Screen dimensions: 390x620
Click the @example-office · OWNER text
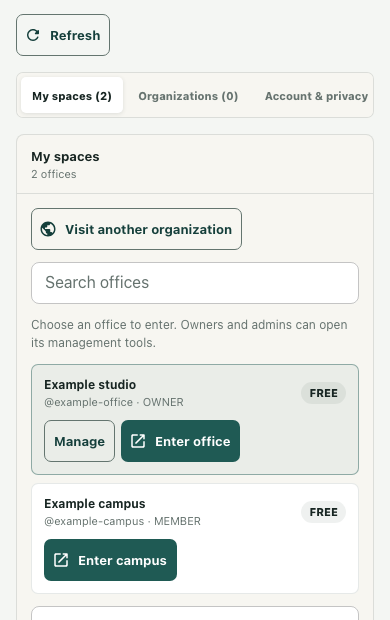tap(114, 403)
